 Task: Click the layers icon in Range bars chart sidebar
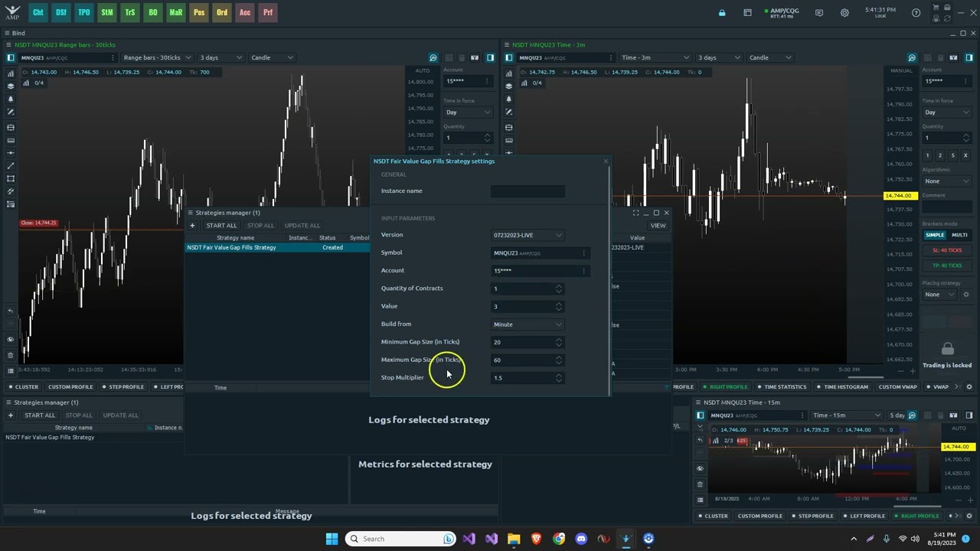[x=11, y=86]
